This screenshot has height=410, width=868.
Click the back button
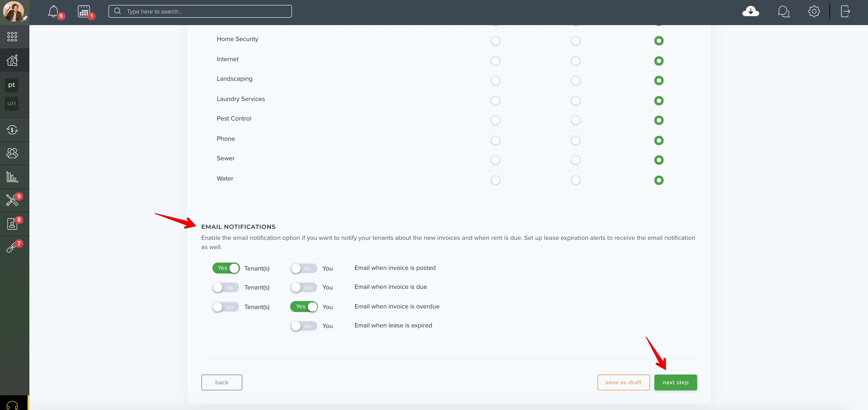(222, 382)
